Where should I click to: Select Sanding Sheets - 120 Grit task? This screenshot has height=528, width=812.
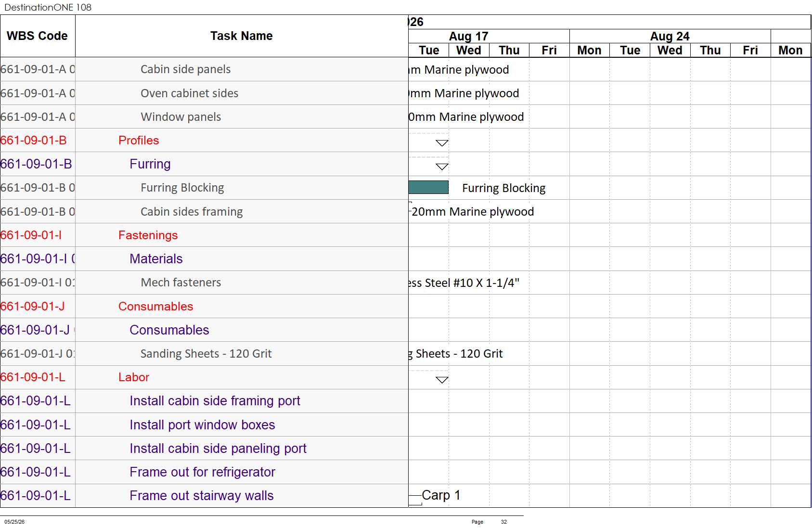[x=206, y=354]
